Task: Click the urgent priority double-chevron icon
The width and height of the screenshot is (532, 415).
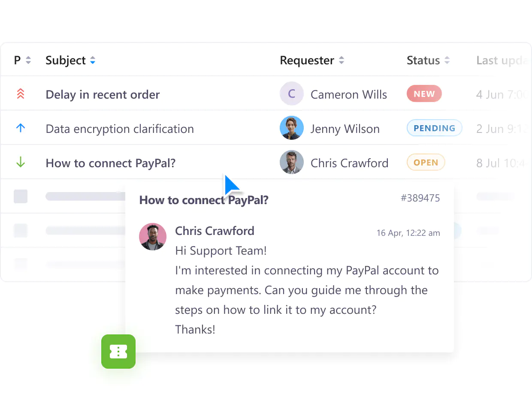Action: tap(21, 93)
